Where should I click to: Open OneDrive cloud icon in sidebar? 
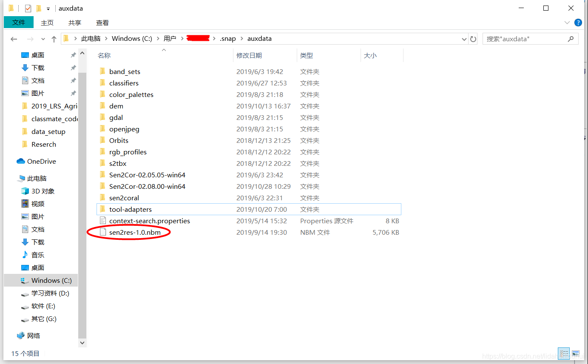point(21,161)
